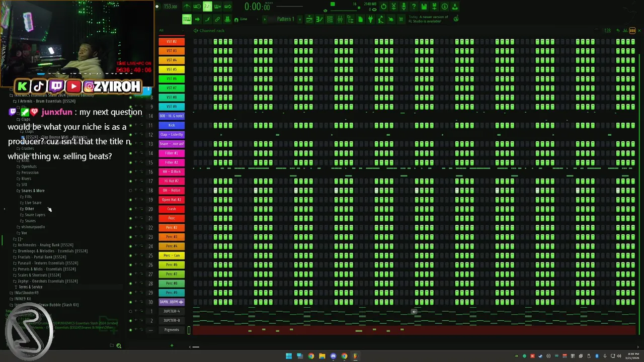
Task: Open the plugin database plug icon
Action: tap(370, 19)
